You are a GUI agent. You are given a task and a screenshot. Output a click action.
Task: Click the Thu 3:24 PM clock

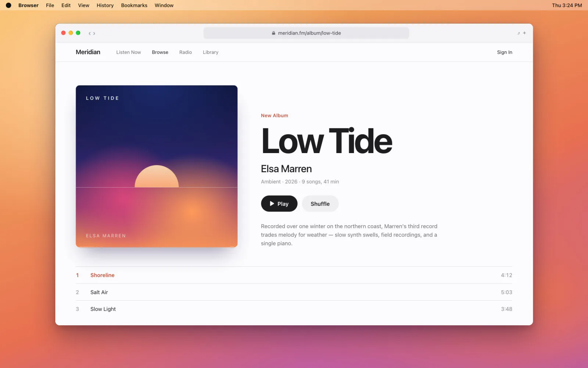[x=567, y=5]
